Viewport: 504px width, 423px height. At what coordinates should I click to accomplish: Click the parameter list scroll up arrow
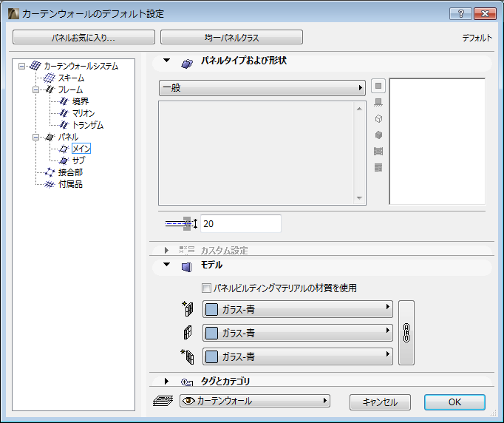tap(359, 109)
